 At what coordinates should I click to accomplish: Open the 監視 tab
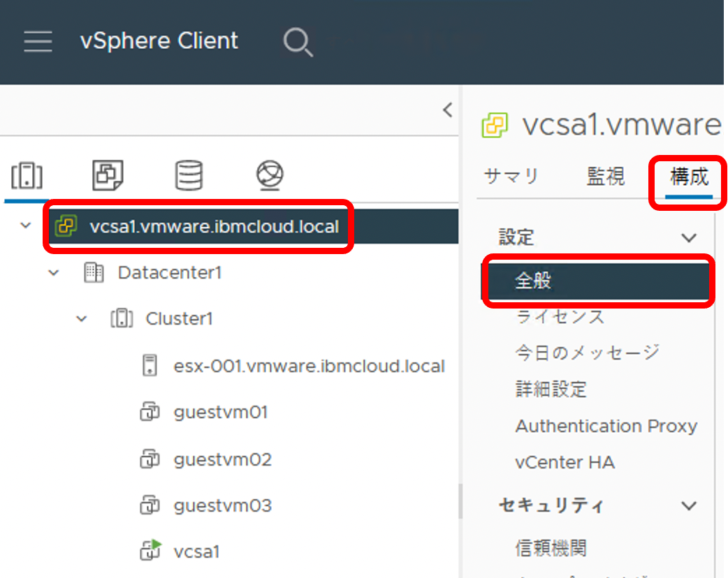pyautogui.click(x=606, y=177)
